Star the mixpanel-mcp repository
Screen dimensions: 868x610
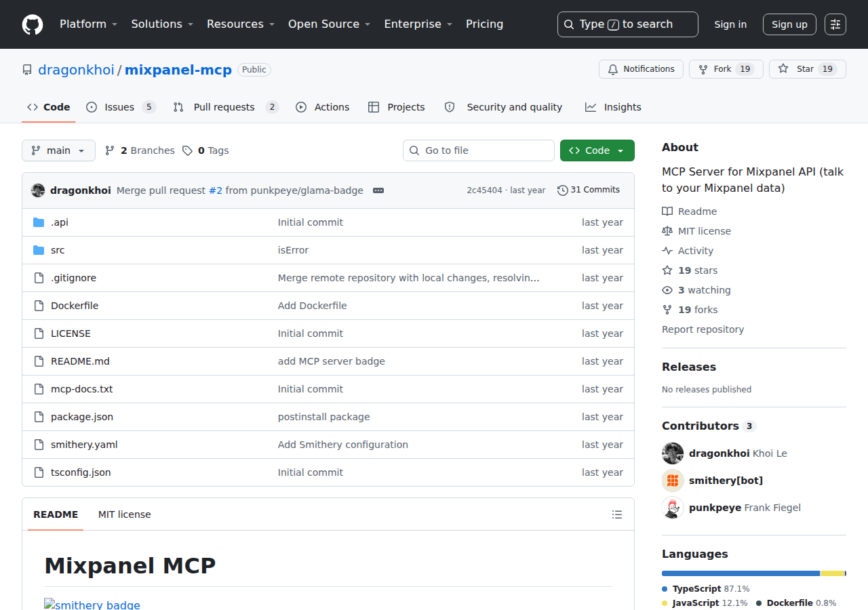point(807,69)
